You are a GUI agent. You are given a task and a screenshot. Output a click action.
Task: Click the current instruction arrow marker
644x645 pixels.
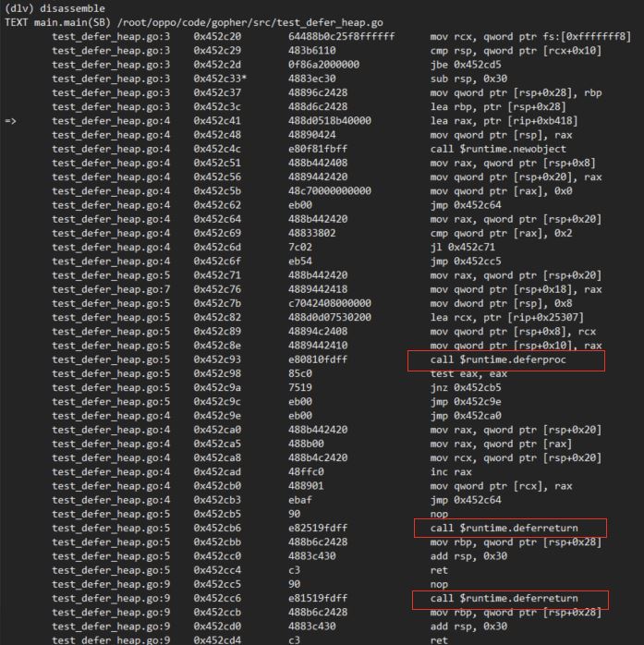point(11,121)
